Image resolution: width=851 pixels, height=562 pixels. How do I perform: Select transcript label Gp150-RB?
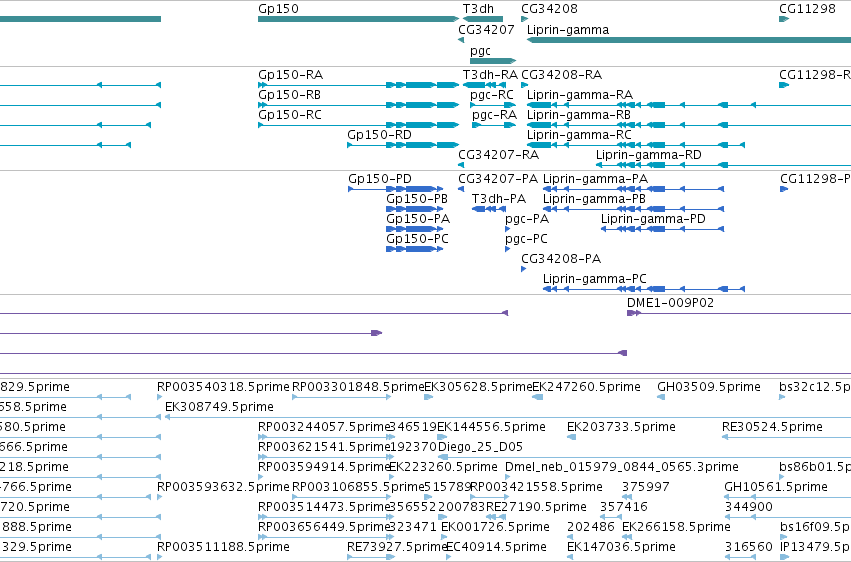click(289, 95)
